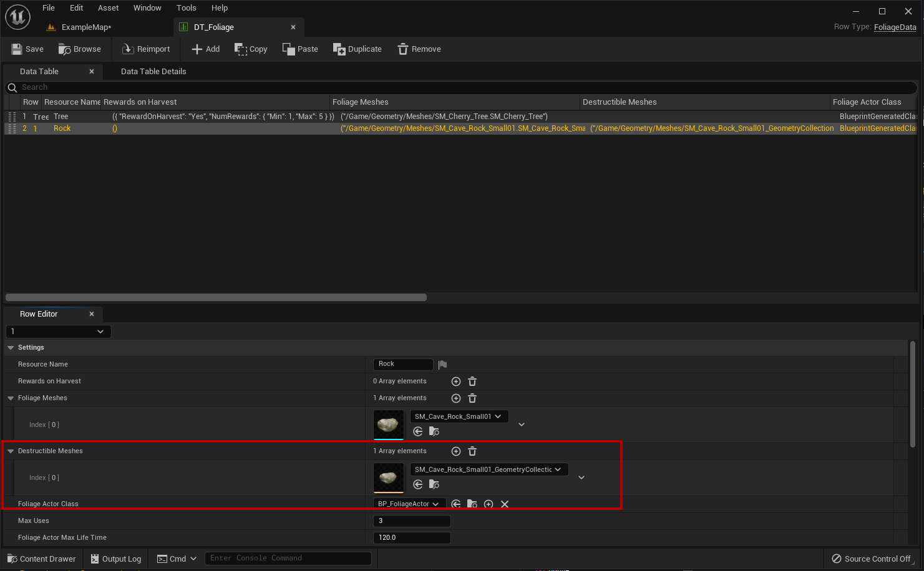Click the FoliageData row type link
Image resolution: width=924 pixels, height=571 pixels.
[895, 27]
